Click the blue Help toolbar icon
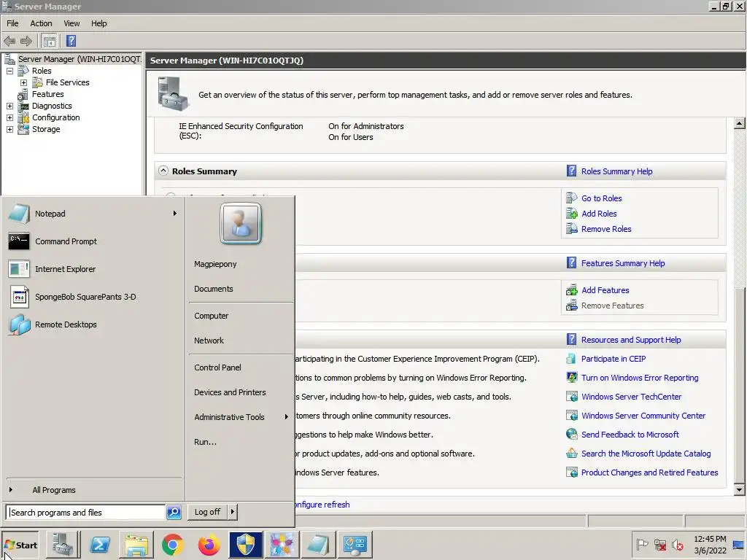747x560 pixels. (71, 41)
